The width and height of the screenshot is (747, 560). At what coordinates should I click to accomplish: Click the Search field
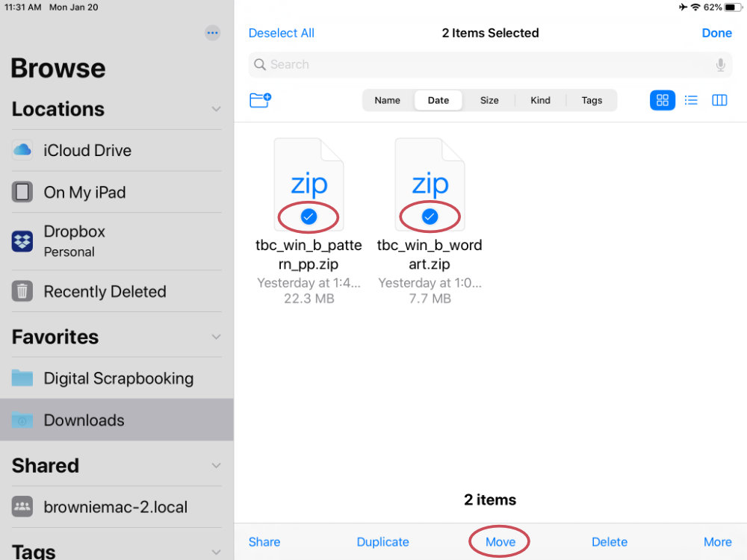[x=490, y=64]
